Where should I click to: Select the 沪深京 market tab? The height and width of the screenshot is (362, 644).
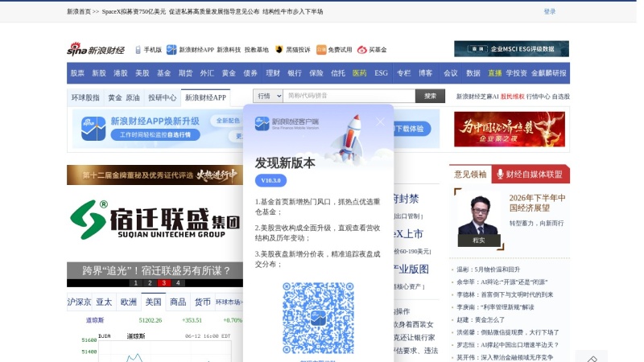click(x=79, y=302)
